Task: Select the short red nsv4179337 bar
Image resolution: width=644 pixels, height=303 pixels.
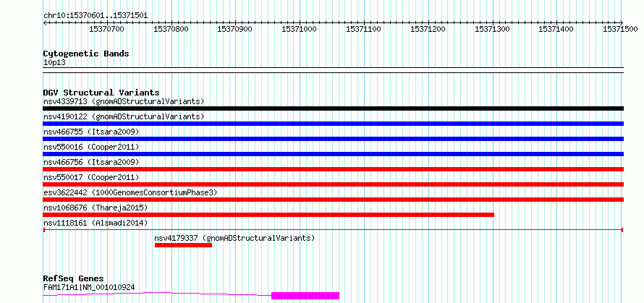Action: 183,245
